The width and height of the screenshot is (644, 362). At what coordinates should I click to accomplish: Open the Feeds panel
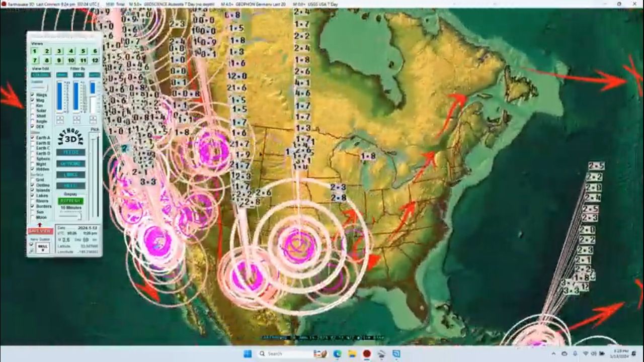click(x=70, y=152)
